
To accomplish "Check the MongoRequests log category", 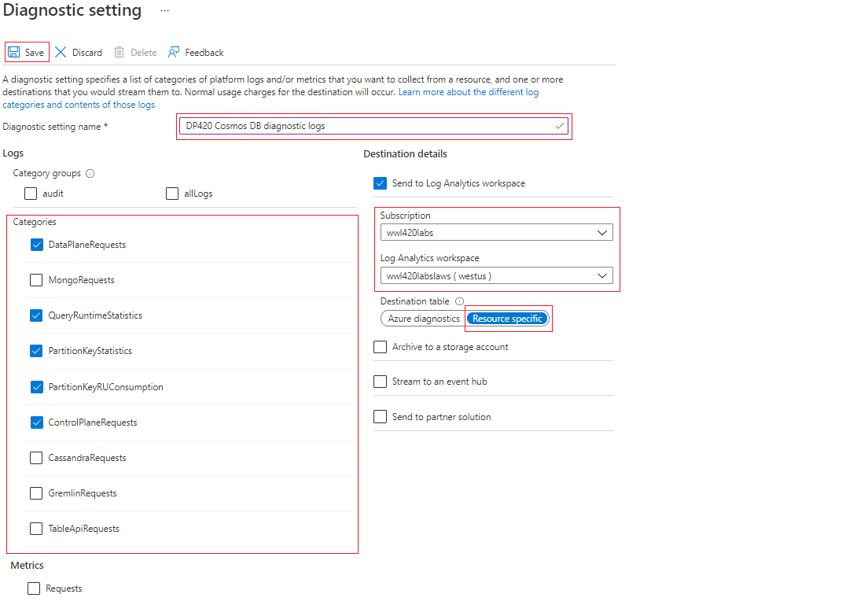I will pos(36,280).
